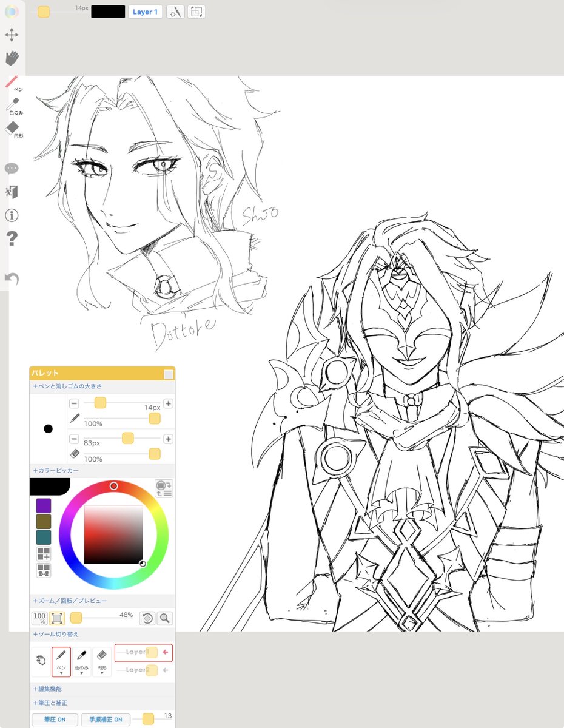The width and height of the screenshot is (564, 728).
Task: Adjust the top bar pen size slider
Action: [44, 12]
